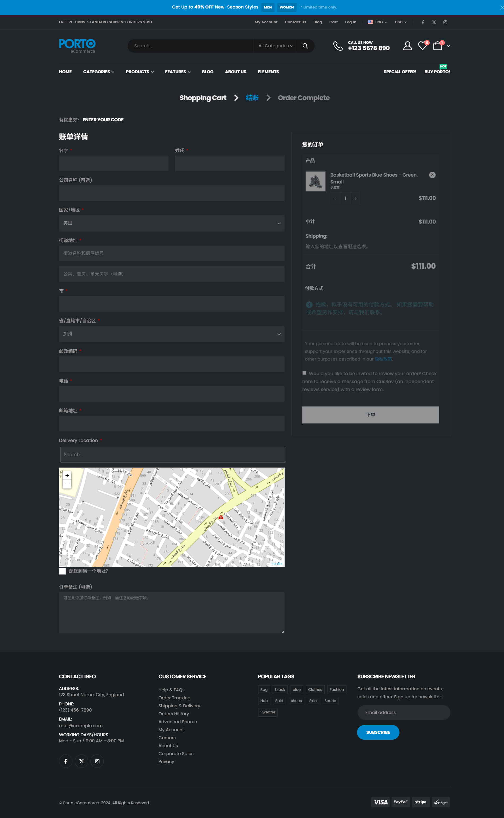The width and height of the screenshot is (504, 818).
Task: Click the Delivery Location search field
Action: [173, 455]
